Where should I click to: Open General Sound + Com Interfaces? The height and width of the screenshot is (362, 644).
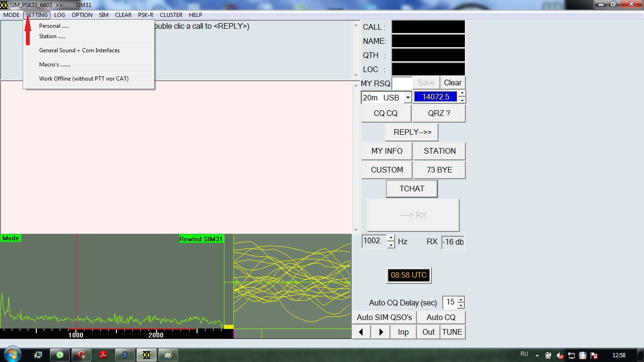tap(90, 50)
